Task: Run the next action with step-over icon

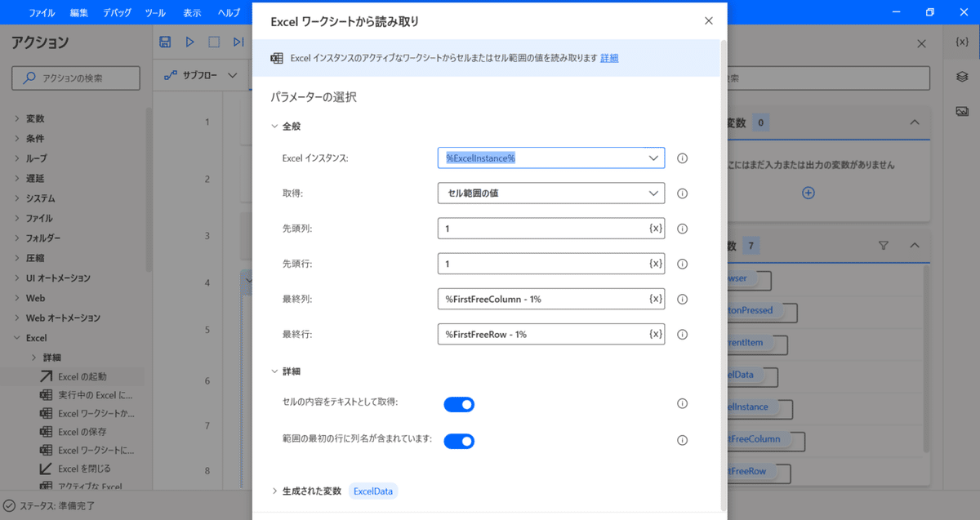Action: click(x=238, y=42)
